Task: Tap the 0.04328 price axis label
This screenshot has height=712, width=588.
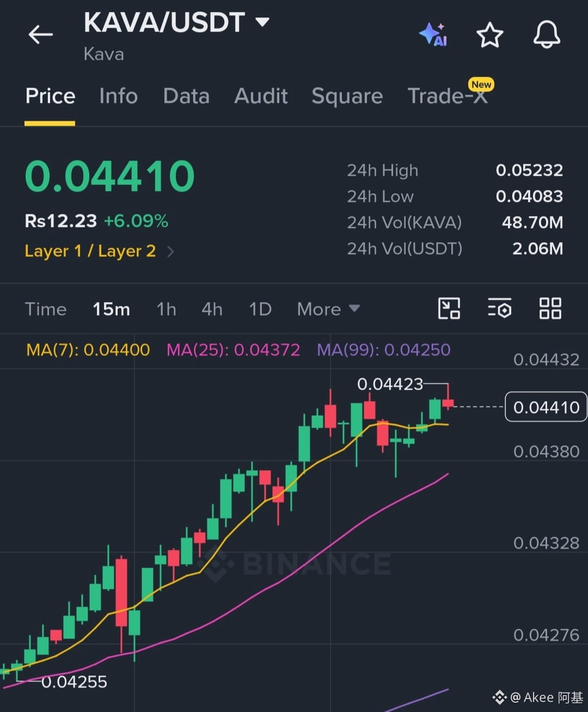Action: (x=547, y=543)
